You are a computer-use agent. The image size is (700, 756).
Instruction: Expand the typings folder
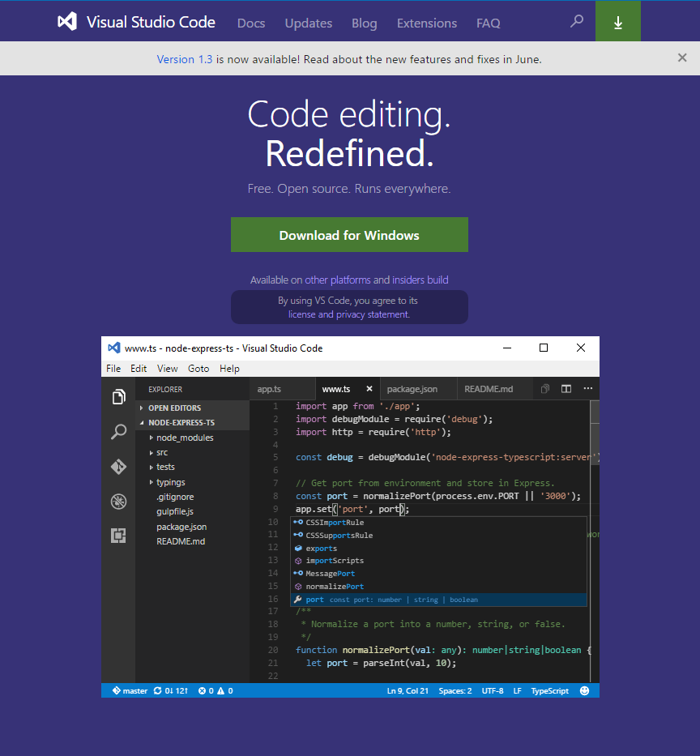(151, 481)
